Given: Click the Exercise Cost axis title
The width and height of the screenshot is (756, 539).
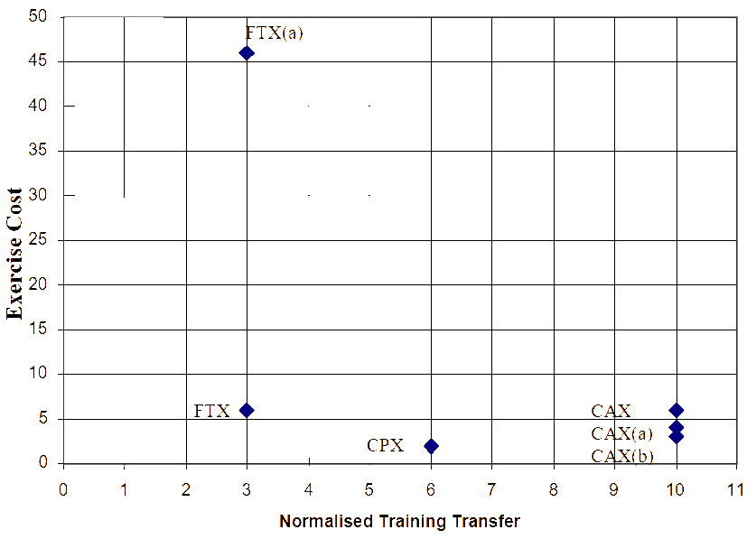Looking at the screenshot, I should tap(14, 254).
